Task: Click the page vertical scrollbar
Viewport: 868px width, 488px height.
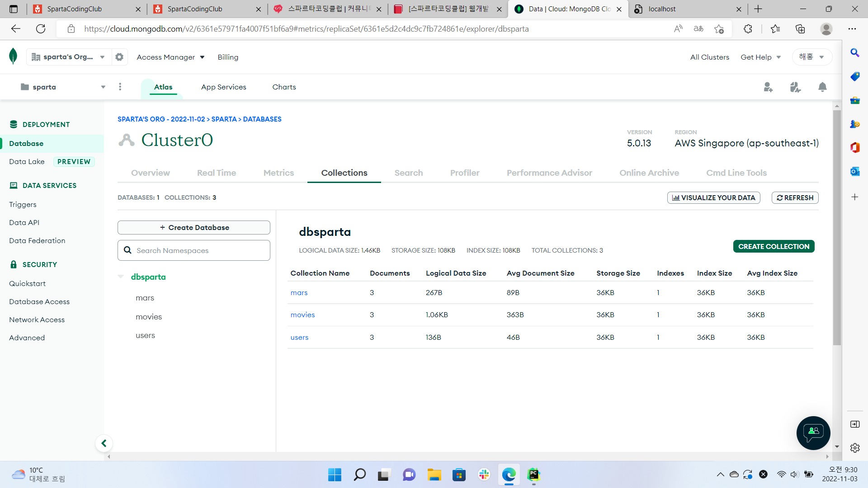Action: tap(837, 228)
